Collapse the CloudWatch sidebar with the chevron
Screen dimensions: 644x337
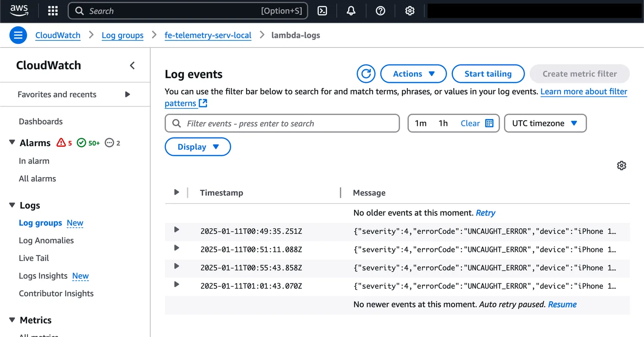pyautogui.click(x=132, y=65)
